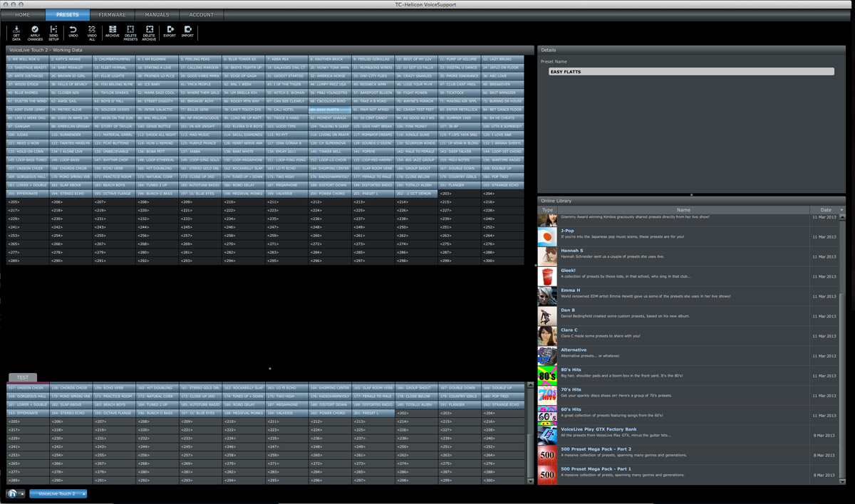855x504 pixels.
Task: Open the FIRMWARE tab
Action: [112, 14]
